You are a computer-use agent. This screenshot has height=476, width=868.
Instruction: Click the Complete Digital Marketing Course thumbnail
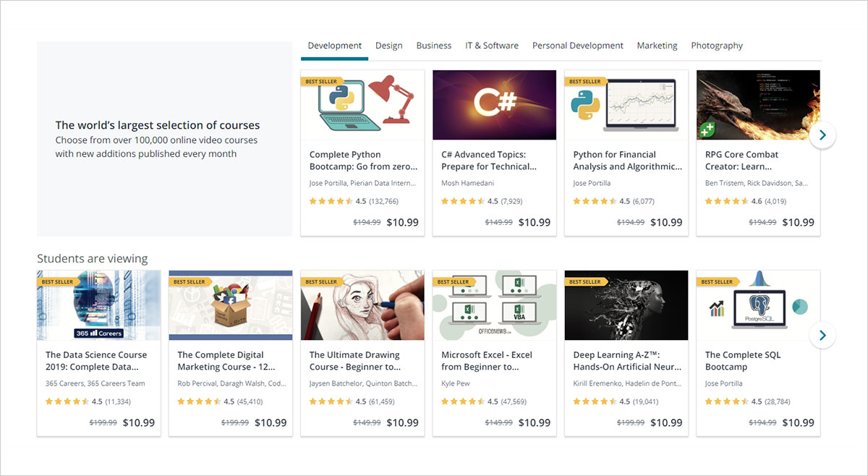point(231,305)
